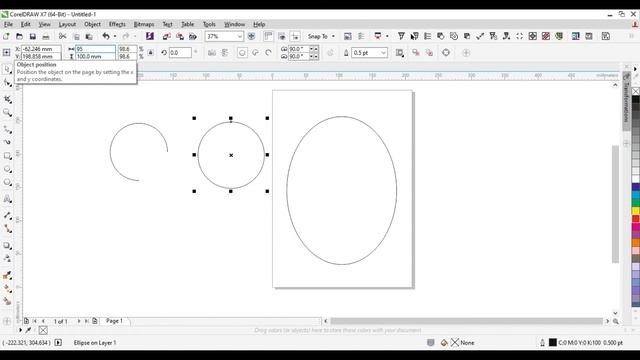640x360 pixels.
Task: Select the Transparency tool
Action: click(7, 258)
